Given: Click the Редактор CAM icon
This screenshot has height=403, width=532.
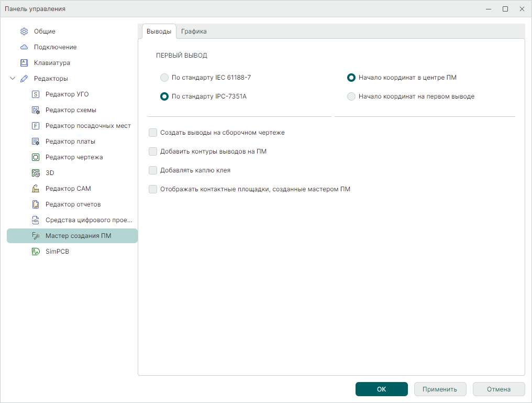Looking at the screenshot, I should pyautogui.click(x=36, y=189).
